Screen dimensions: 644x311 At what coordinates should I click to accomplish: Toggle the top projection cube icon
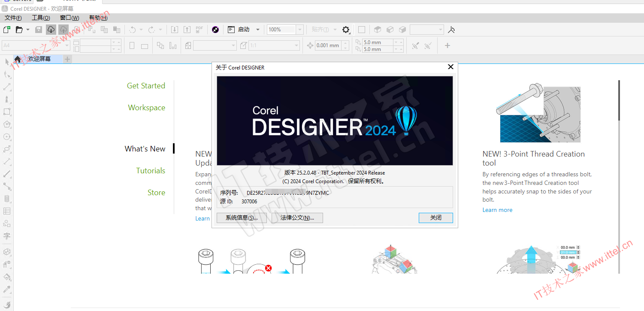click(378, 30)
